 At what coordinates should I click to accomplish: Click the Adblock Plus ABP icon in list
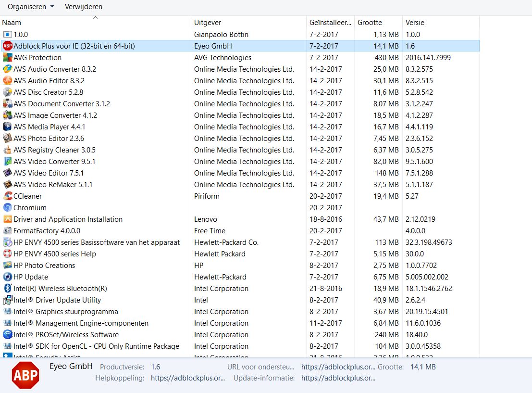click(x=7, y=46)
